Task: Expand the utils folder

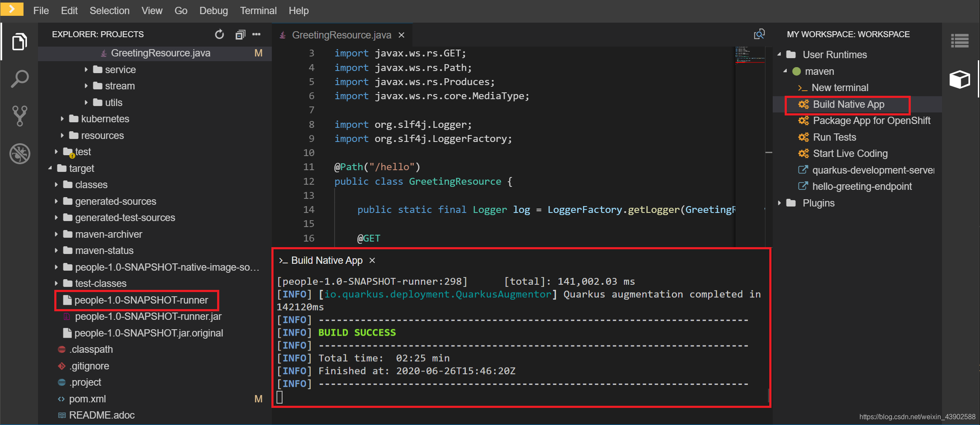Action: [86, 103]
